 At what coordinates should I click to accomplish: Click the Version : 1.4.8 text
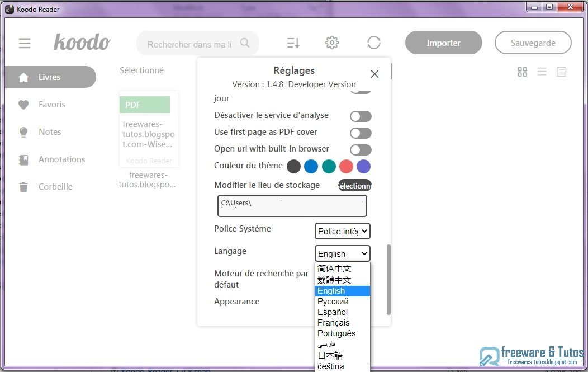click(258, 84)
